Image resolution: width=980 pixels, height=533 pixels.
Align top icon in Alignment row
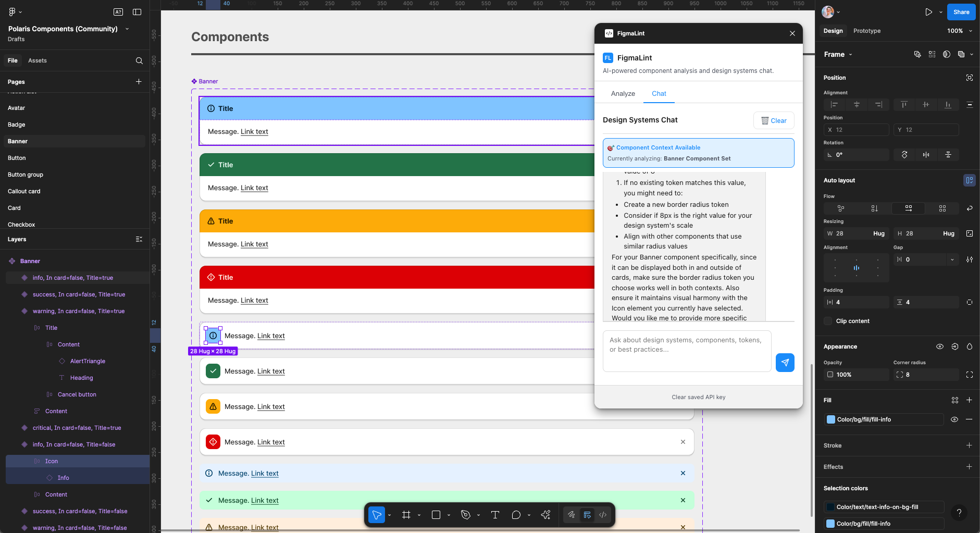(x=904, y=105)
